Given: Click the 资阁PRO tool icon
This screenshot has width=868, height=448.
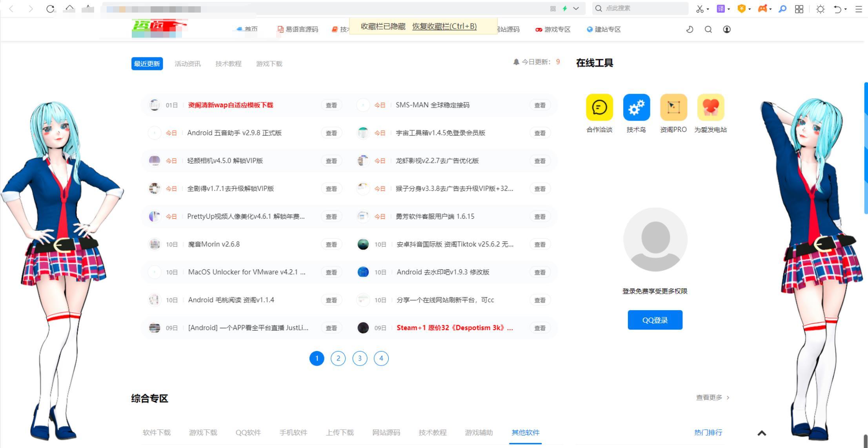Looking at the screenshot, I should 673,107.
